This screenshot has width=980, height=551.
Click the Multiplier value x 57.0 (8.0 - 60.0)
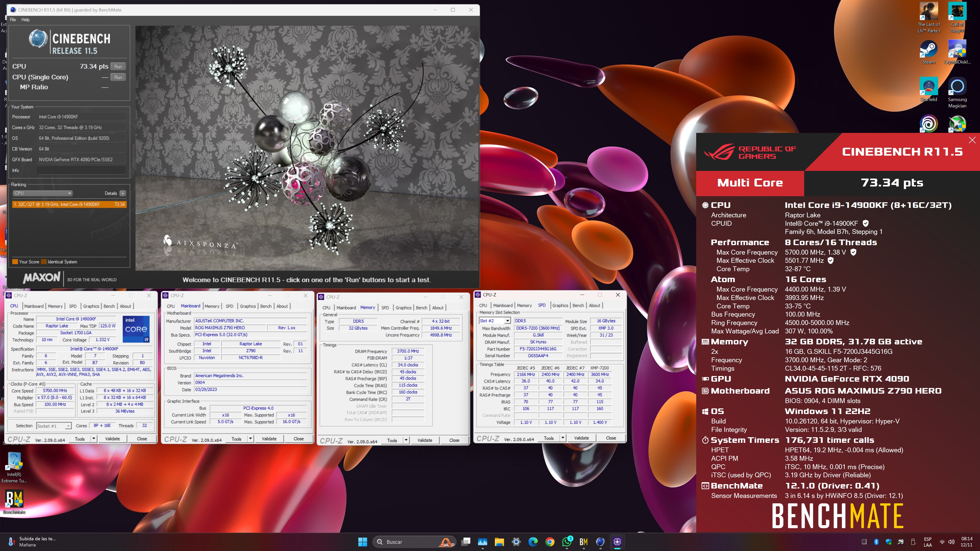tap(55, 397)
